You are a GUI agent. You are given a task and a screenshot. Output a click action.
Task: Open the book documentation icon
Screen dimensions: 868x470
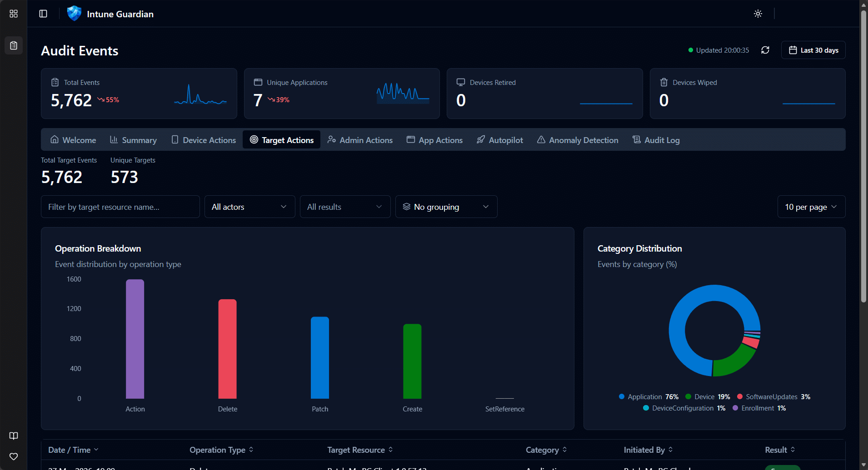pyautogui.click(x=14, y=436)
